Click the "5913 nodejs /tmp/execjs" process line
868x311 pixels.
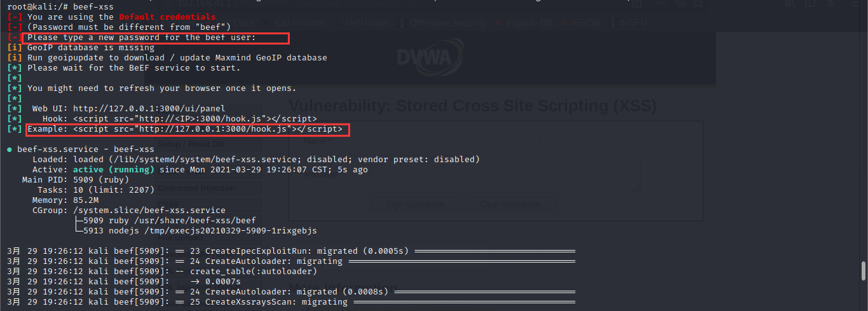195,231
